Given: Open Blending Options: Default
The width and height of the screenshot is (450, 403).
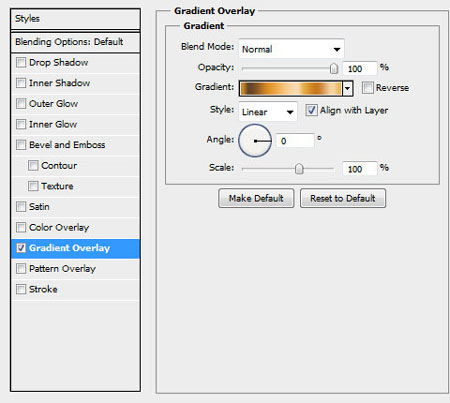Looking at the screenshot, I should 75,42.
